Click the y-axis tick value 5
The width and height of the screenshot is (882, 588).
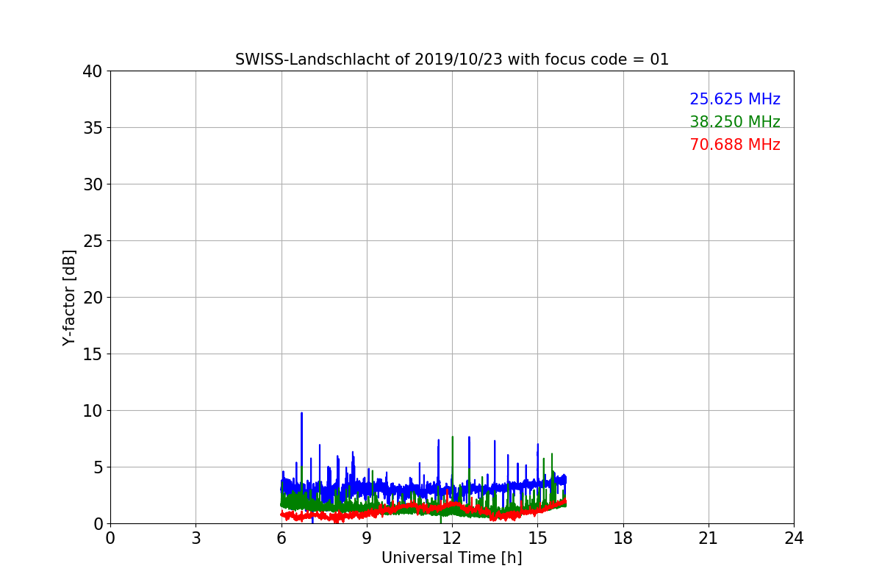(98, 467)
